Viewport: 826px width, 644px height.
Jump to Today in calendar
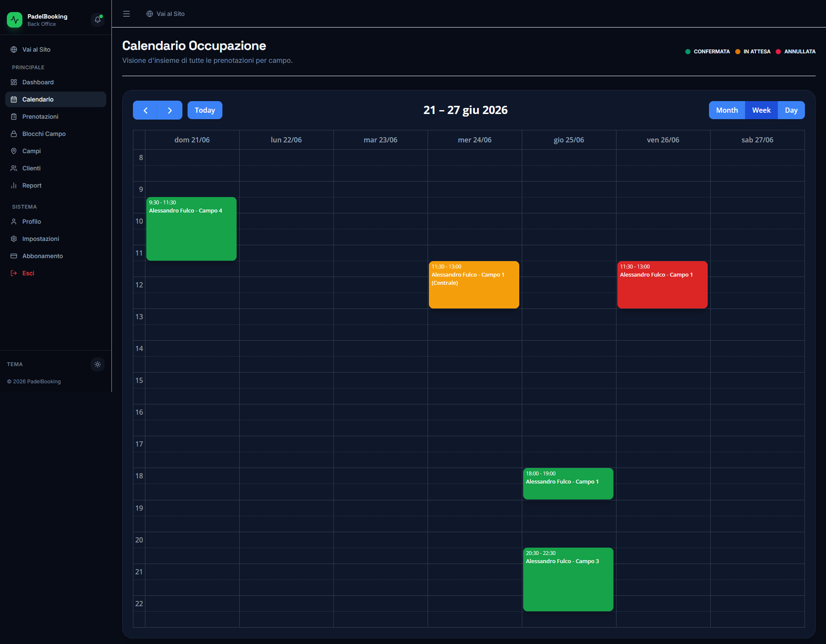pyautogui.click(x=205, y=110)
